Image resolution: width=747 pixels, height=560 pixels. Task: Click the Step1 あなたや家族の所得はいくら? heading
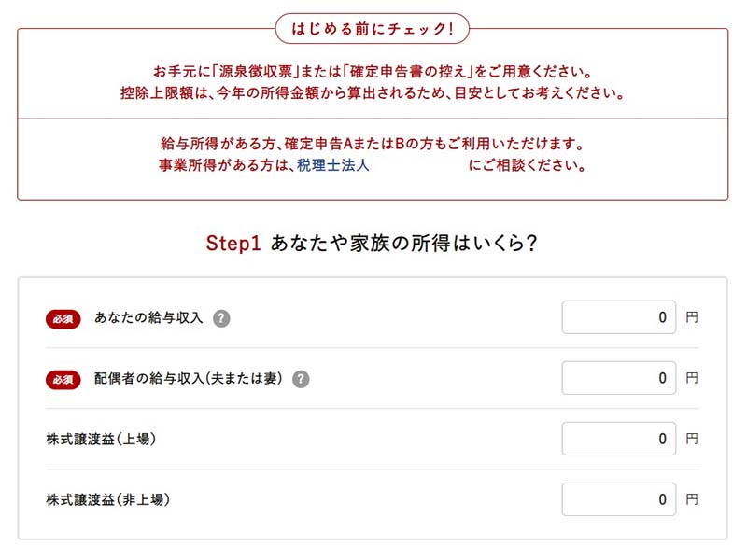tap(372, 244)
